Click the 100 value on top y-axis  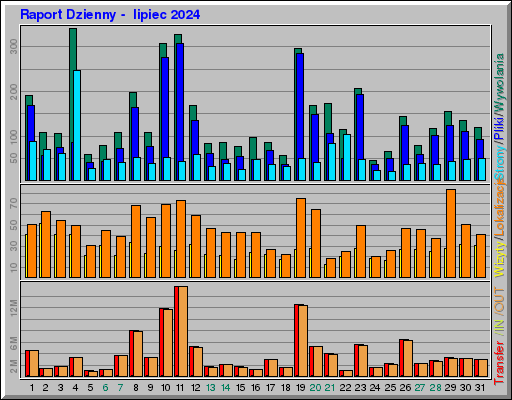pos(14,137)
